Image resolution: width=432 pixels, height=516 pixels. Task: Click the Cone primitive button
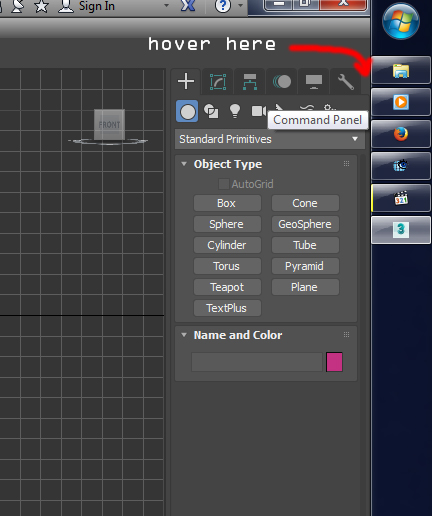coord(305,203)
